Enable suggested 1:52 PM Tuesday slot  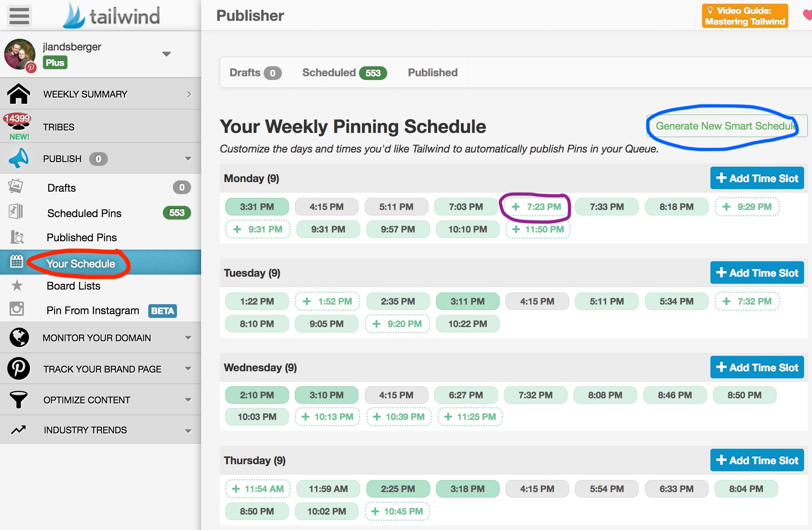tap(327, 301)
